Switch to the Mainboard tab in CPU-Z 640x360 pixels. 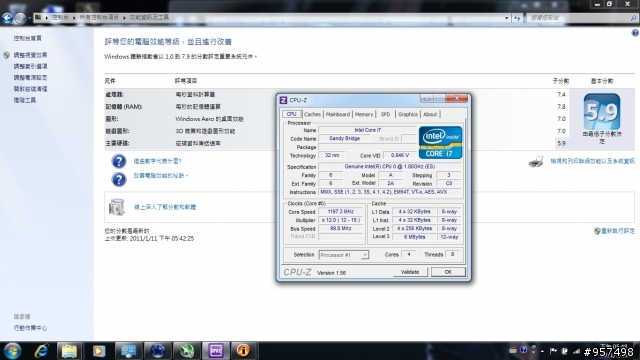(338, 114)
